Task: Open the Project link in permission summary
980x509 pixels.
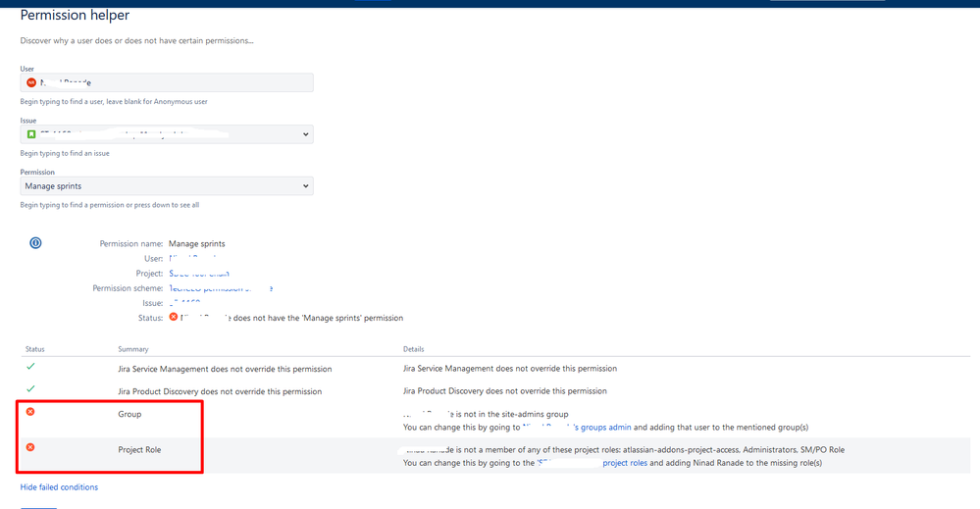Action: tap(199, 274)
